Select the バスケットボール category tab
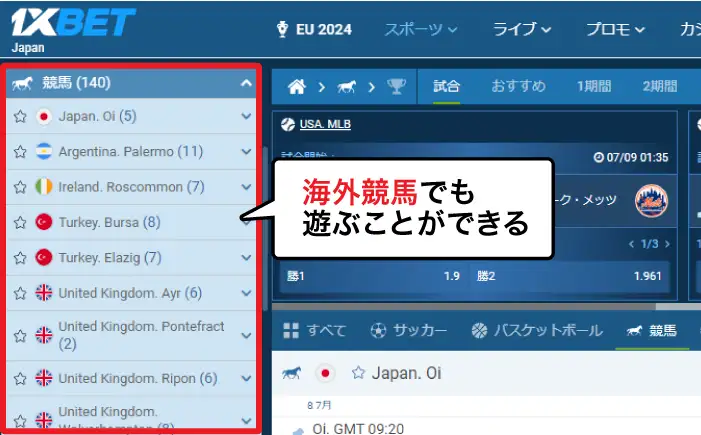The height and width of the screenshot is (435, 701). coord(536,331)
